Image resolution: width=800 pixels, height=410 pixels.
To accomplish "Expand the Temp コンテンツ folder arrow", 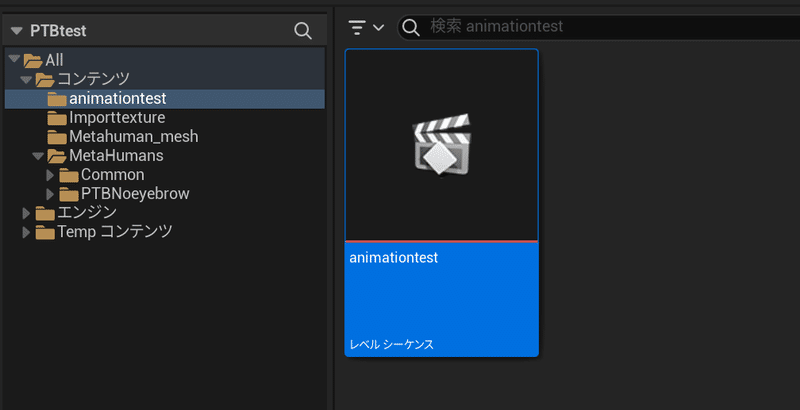I will [x=26, y=232].
